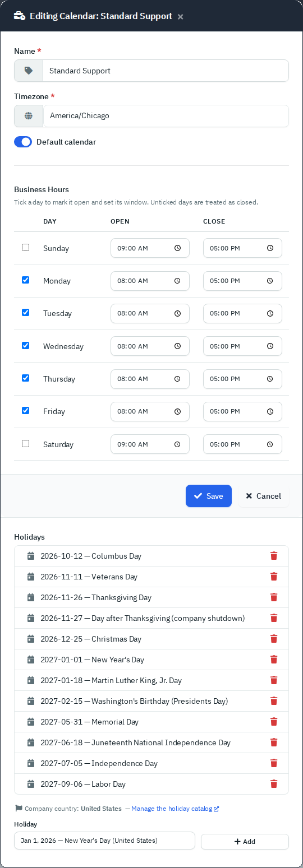The height and width of the screenshot is (868, 303).
Task: Open the America/Chicago timezone field
Action: click(166, 116)
